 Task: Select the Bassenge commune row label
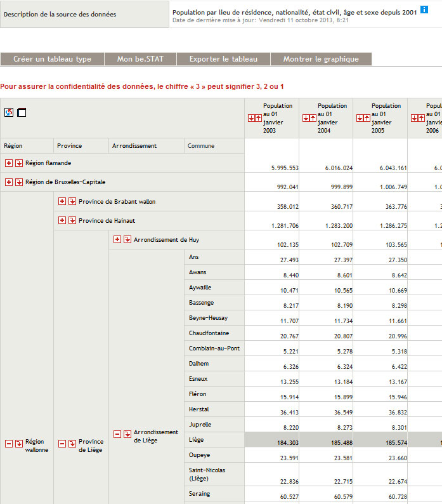tap(202, 303)
